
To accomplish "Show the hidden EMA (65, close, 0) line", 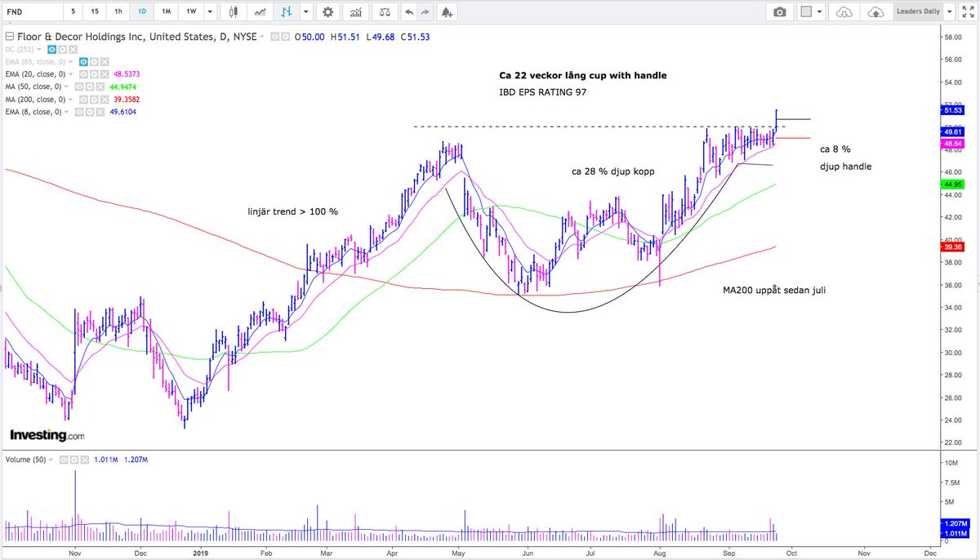I will pyautogui.click(x=83, y=62).
